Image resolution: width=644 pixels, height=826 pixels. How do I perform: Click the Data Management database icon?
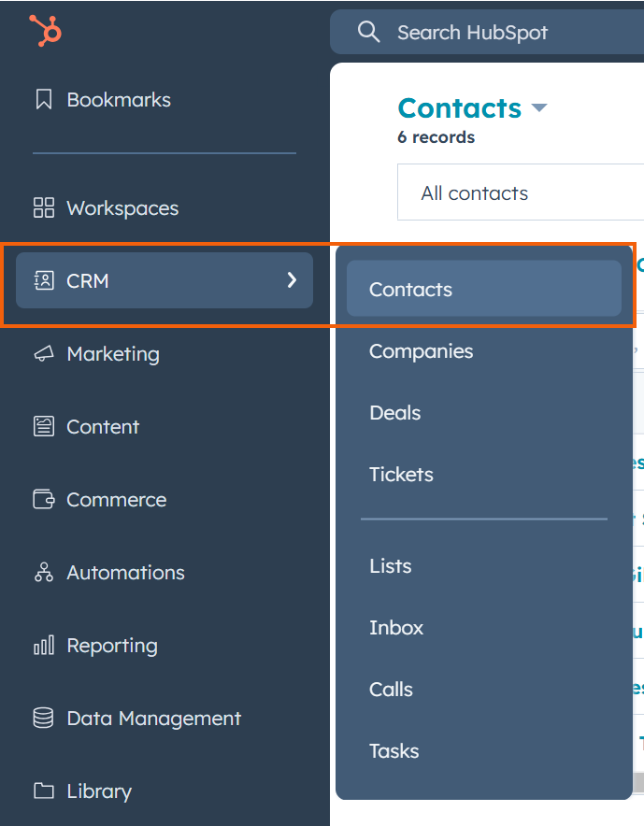44,719
